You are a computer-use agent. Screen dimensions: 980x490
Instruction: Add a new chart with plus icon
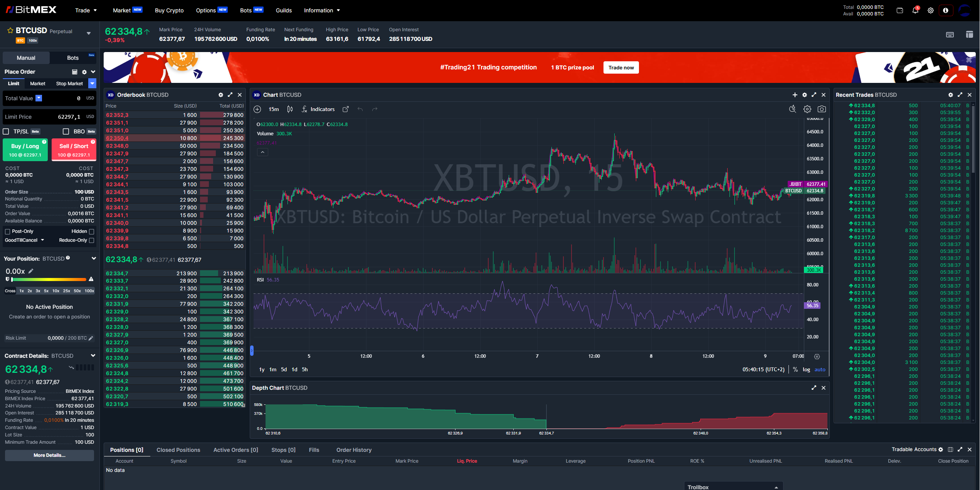pos(795,95)
